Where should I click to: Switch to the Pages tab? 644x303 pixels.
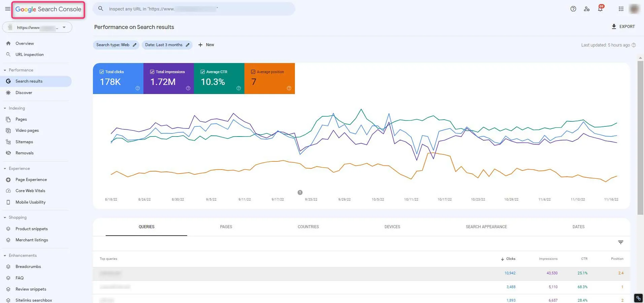click(x=226, y=227)
